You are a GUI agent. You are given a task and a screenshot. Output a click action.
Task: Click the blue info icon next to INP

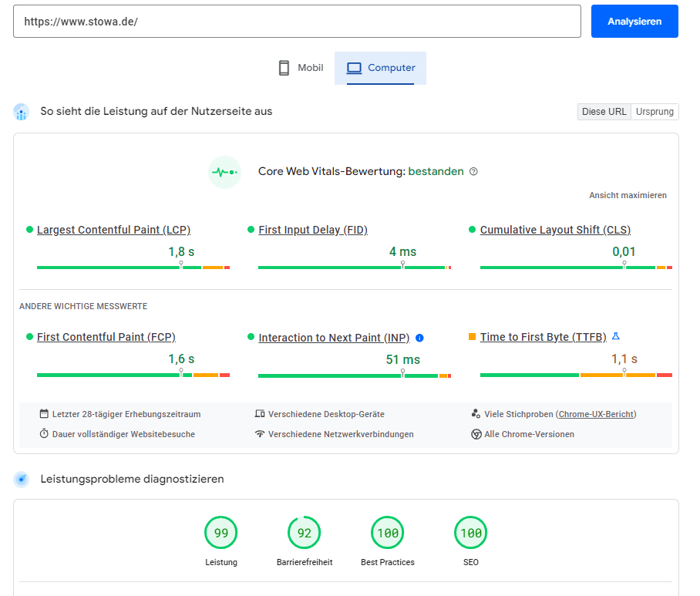[419, 338]
